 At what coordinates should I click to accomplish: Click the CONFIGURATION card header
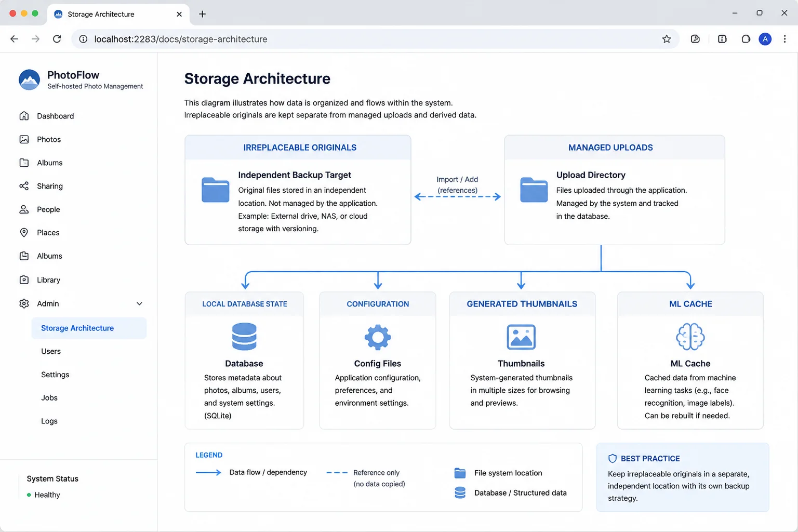pos(378,304)
